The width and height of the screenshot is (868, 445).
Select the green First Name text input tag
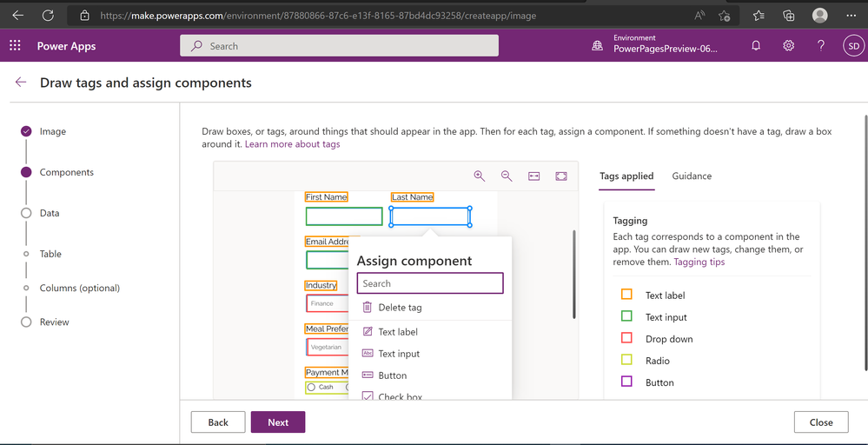coord(344,216)
